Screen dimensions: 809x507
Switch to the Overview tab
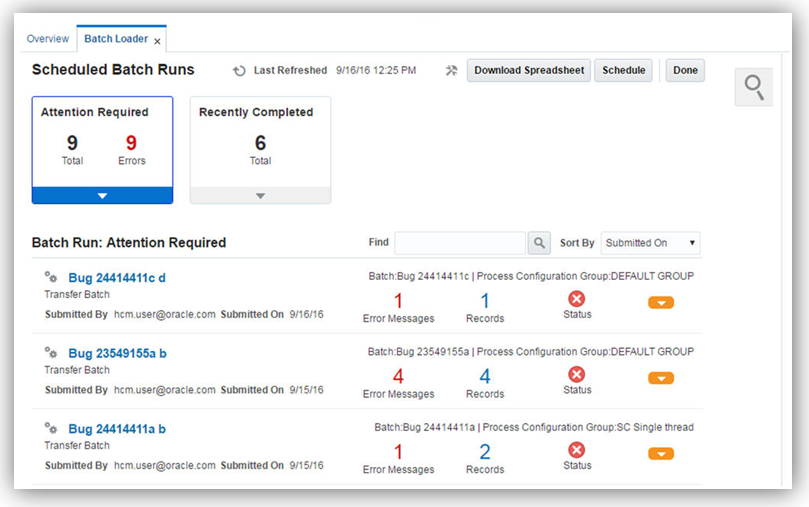48,39
